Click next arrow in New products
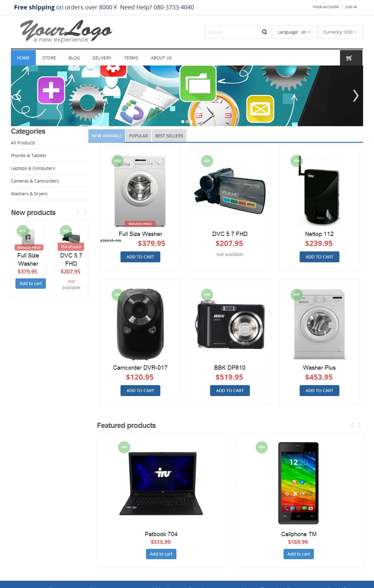The height and width of the screenshot is (588, 374). coord(85,212)
